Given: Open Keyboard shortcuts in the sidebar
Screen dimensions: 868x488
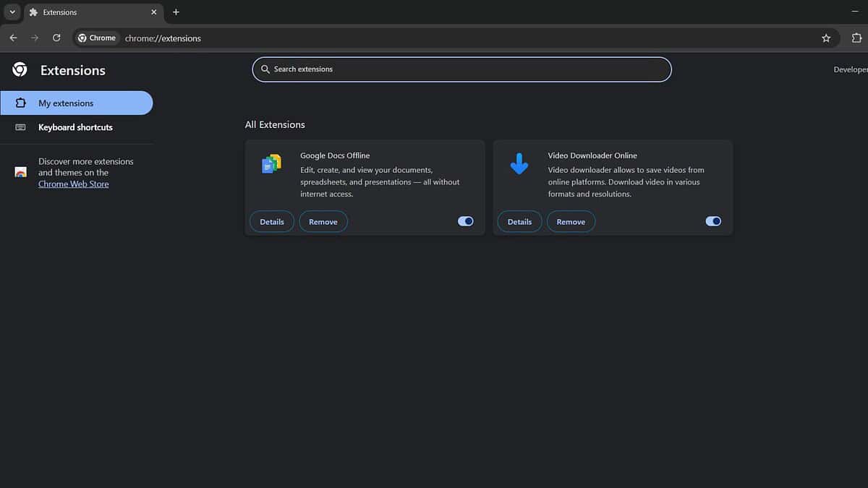Looking at the screenshot, I should point(75,127).
